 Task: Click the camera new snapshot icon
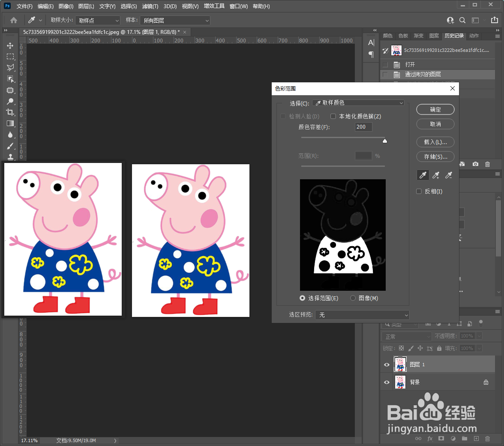pyautogui.click(x=475, y=164)
